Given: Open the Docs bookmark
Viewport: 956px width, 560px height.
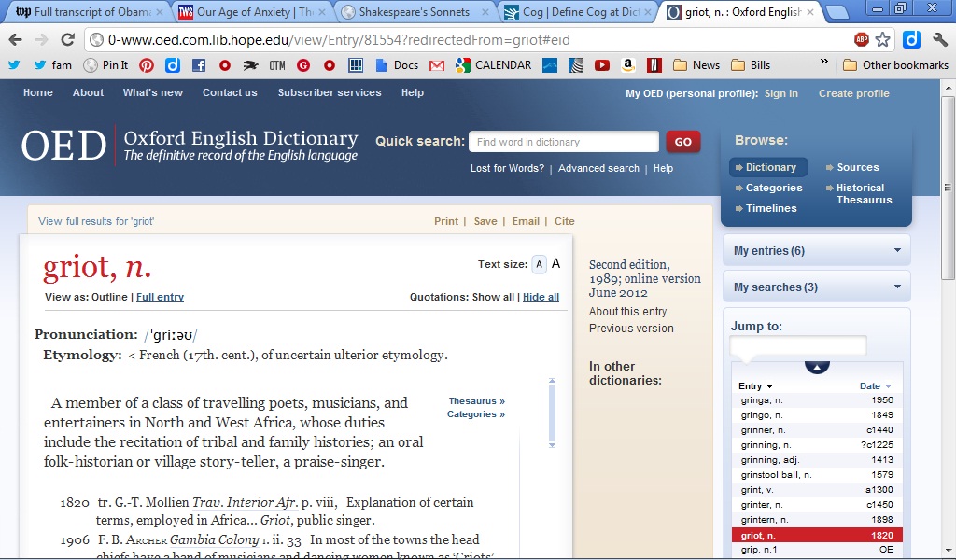Looking at the screenshot, I should tap(398, 65).
